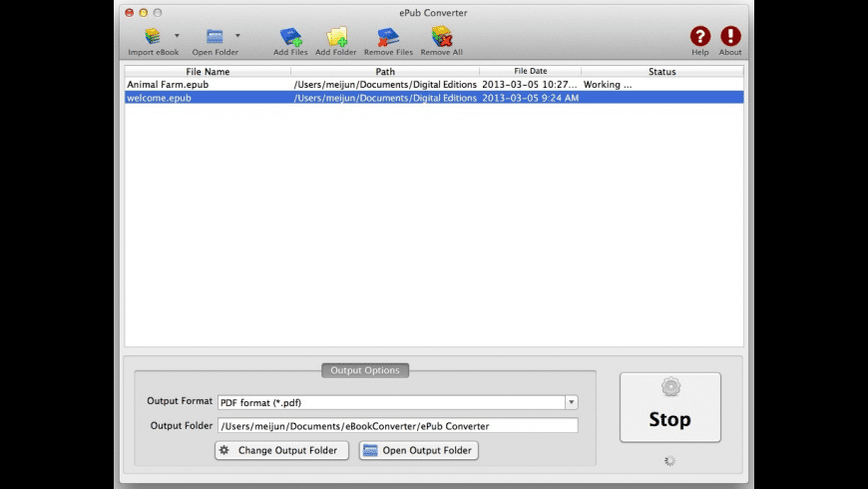Sort by Path column header

click(x=385, y=72)
